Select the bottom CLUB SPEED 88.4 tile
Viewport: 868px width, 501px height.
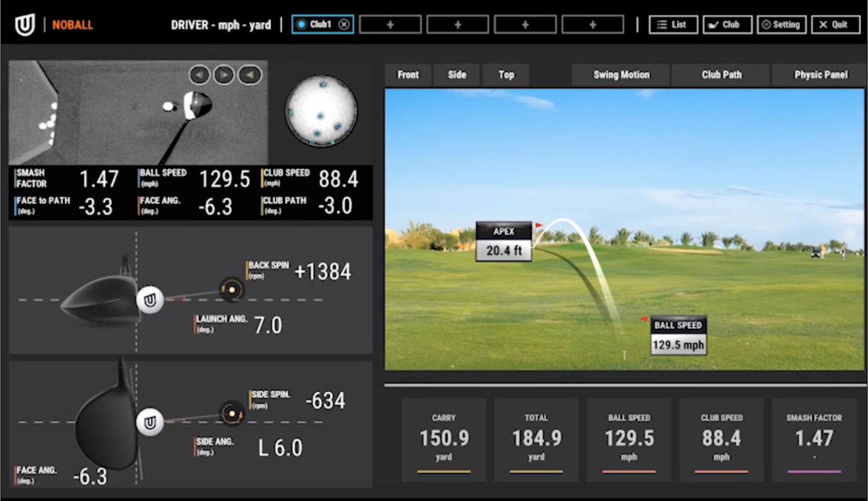(721, 439)
